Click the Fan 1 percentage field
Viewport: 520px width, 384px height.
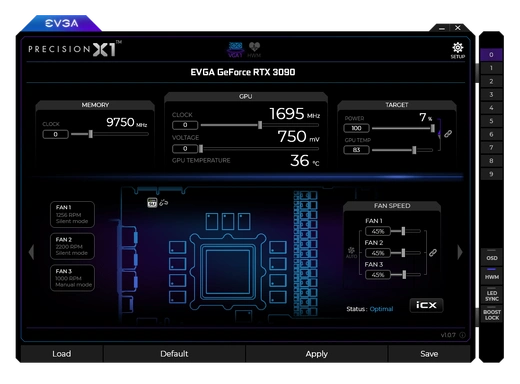point(378,231)
